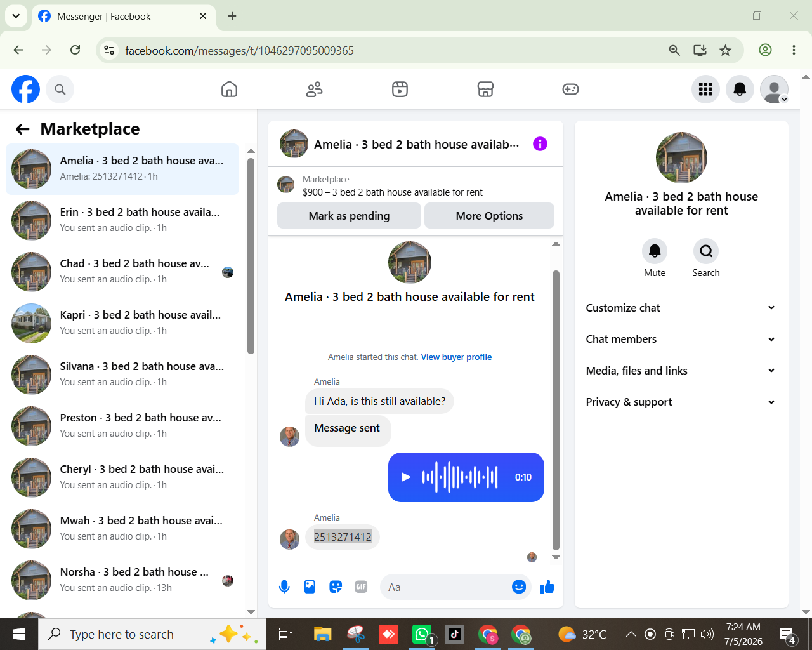Choose a sticker with the sticker icon
The width and height of the screenshot is (812, 650).
pos(336,587)
